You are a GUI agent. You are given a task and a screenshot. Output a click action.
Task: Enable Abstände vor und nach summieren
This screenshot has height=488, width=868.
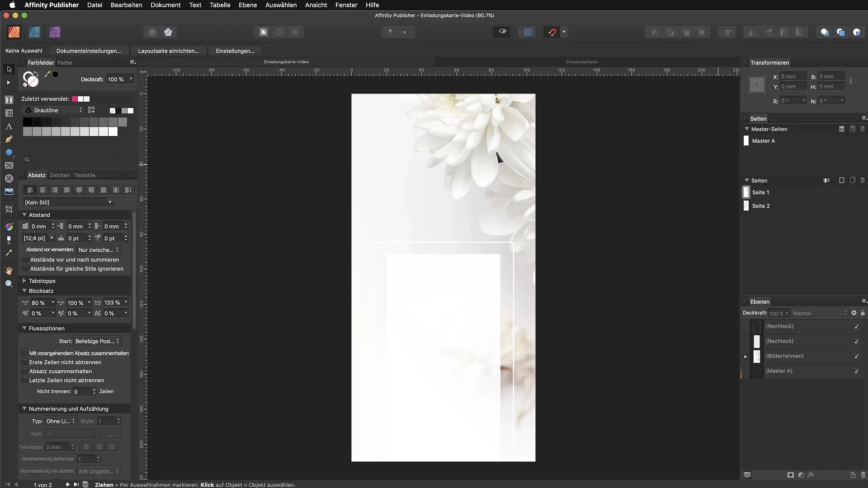pyautogui.click(x=25, y=260)
